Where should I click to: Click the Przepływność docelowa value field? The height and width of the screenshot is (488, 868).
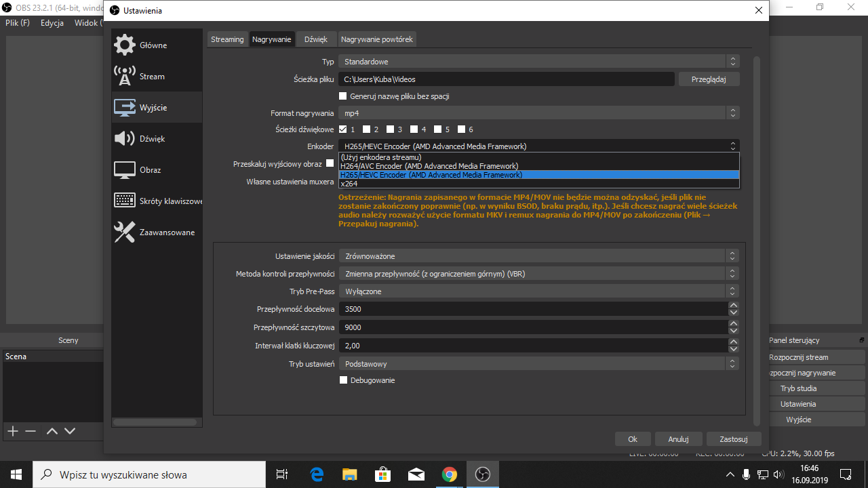533,309
